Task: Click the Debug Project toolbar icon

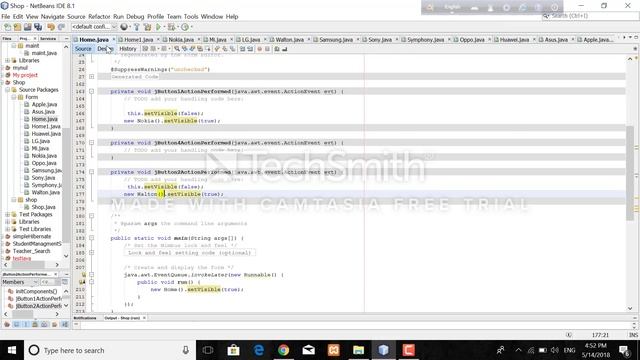Action: [x=171, y=27]
